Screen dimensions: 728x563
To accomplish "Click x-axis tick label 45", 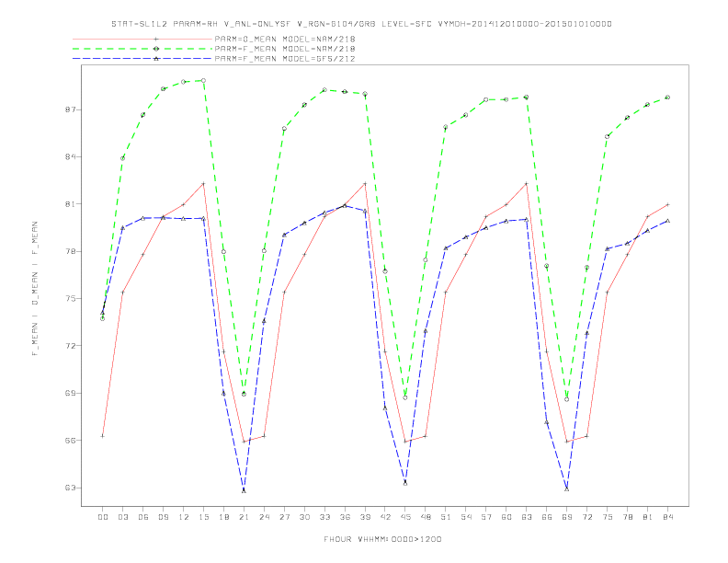I will tap(405, 517).
